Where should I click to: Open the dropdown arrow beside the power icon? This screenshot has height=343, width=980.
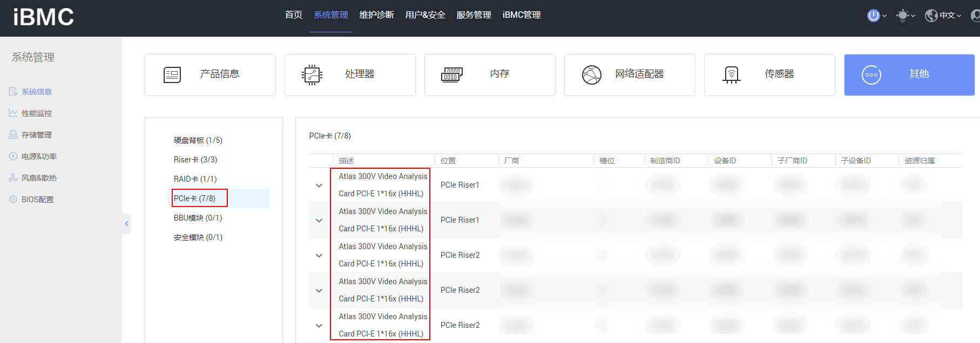tap(884, 16)
